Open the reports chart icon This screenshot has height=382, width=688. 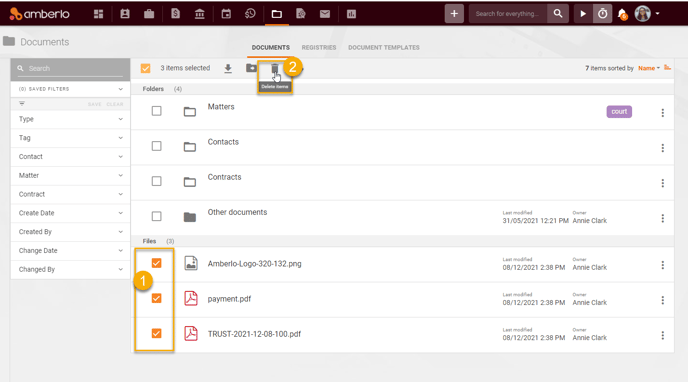pos(351,14)
